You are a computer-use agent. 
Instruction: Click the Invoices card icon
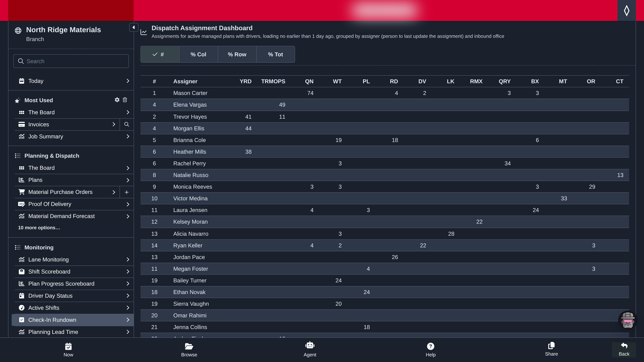[x=22, y=124]
